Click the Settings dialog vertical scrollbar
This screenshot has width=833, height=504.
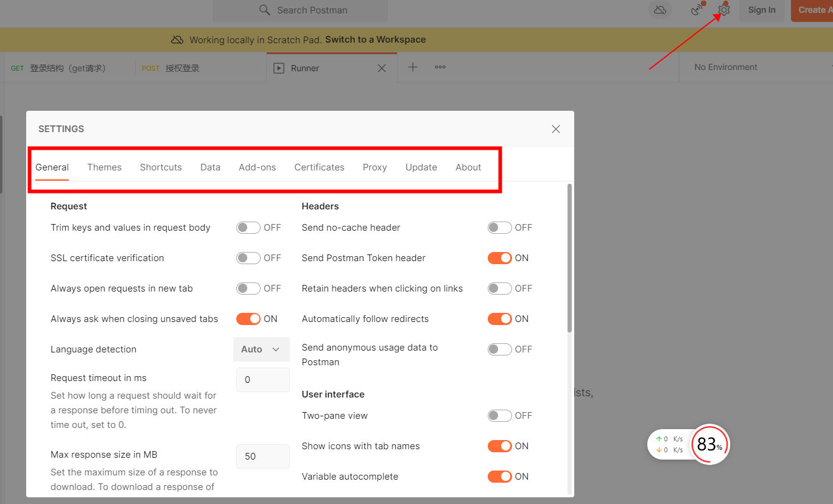pyautogui.click(x=570, y=258)
